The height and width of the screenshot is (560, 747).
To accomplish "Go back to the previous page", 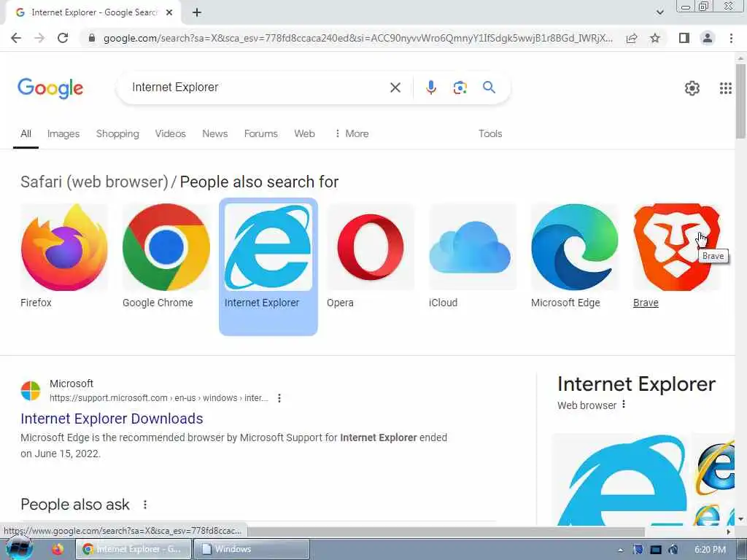I will pos(16,38).
